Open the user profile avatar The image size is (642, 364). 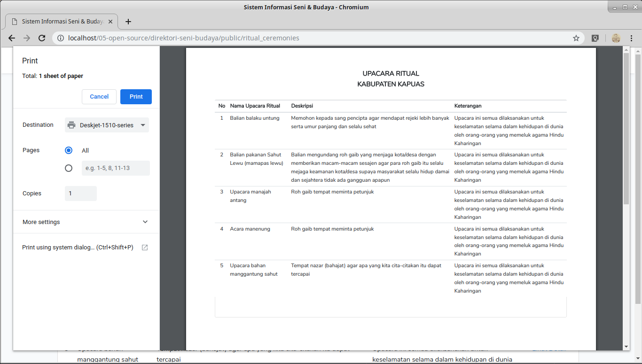616,38
